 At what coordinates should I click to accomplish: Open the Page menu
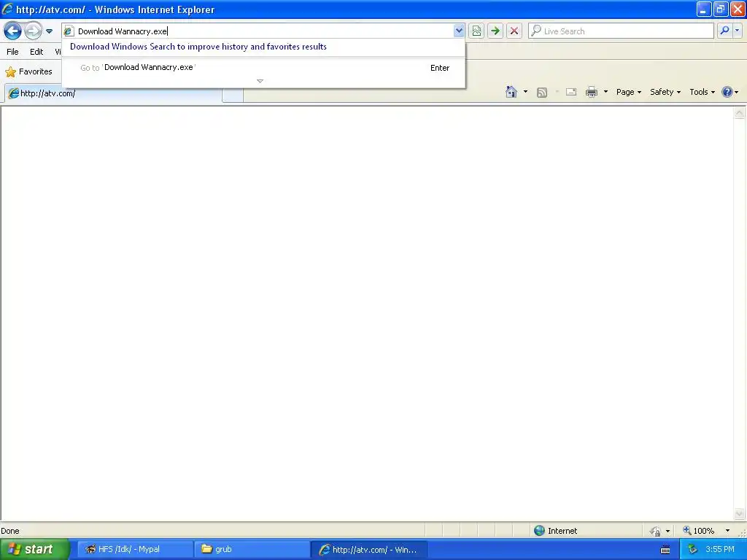[x=628, y=93]
